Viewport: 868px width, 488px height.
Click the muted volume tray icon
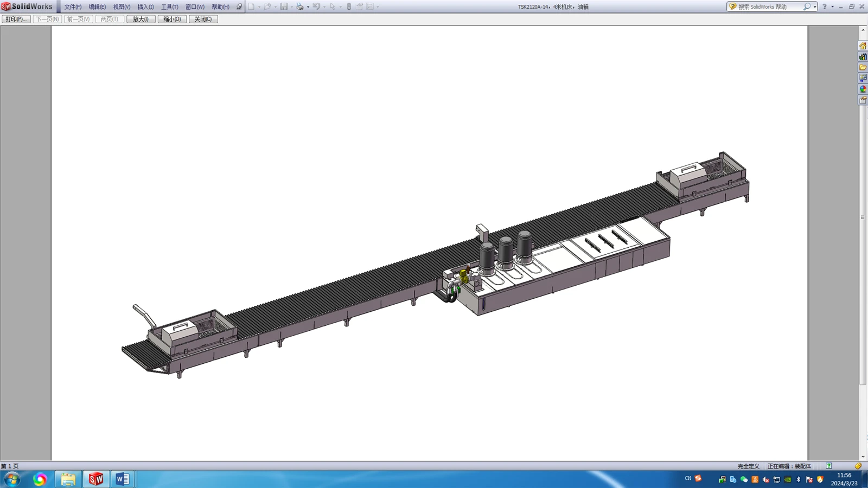(765, 479)
